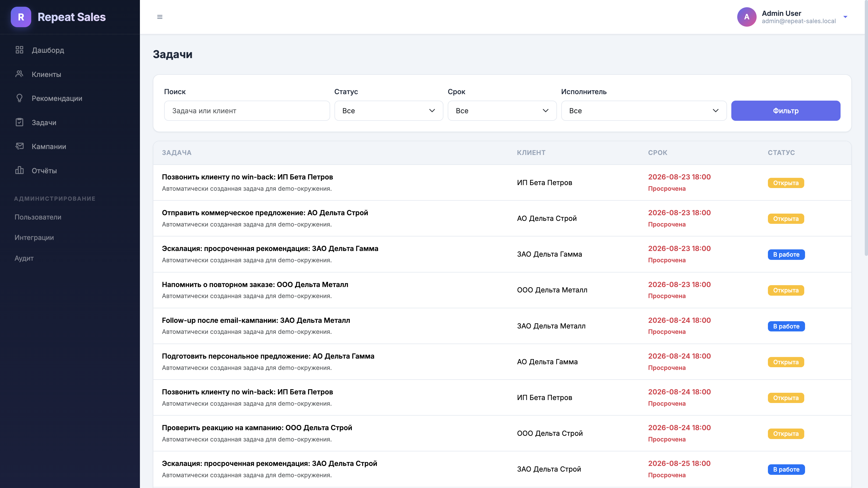This screenshot has width=868, height=488.
Task: Open task Проверить реакцию на кампанию: ООО Дельта Строй
Action: [257, 428]
